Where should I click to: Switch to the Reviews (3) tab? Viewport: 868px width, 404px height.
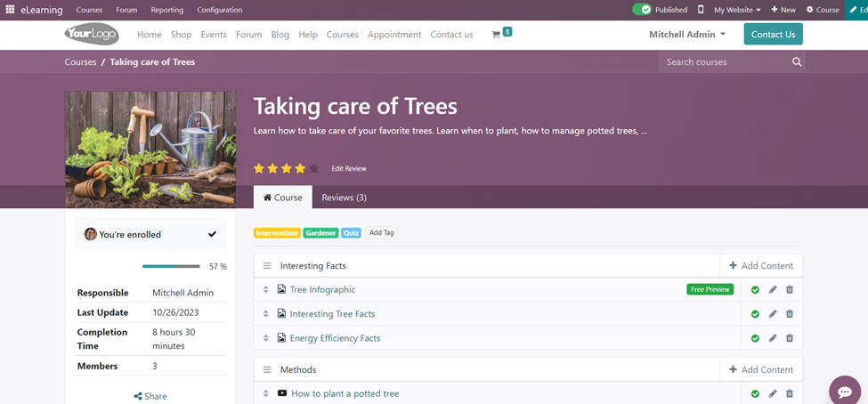tap(344, 198)
